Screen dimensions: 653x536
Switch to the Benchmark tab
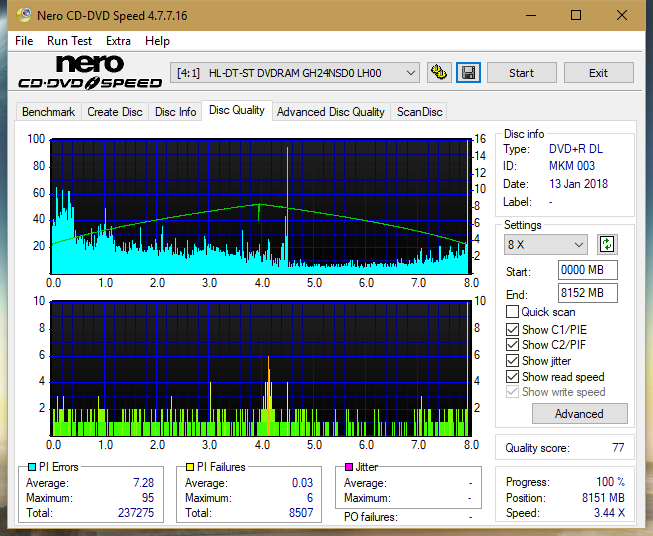(x=49, y=112)
